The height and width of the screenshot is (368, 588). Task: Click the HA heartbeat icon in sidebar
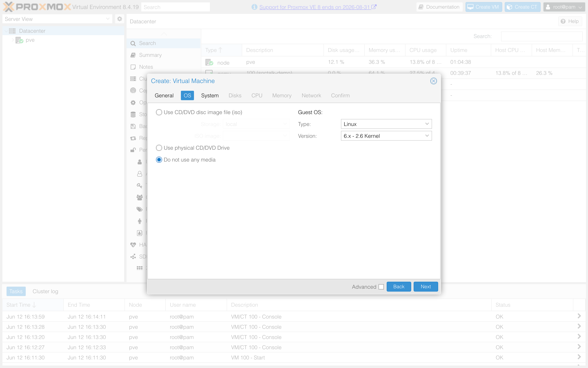click(133, 245)
